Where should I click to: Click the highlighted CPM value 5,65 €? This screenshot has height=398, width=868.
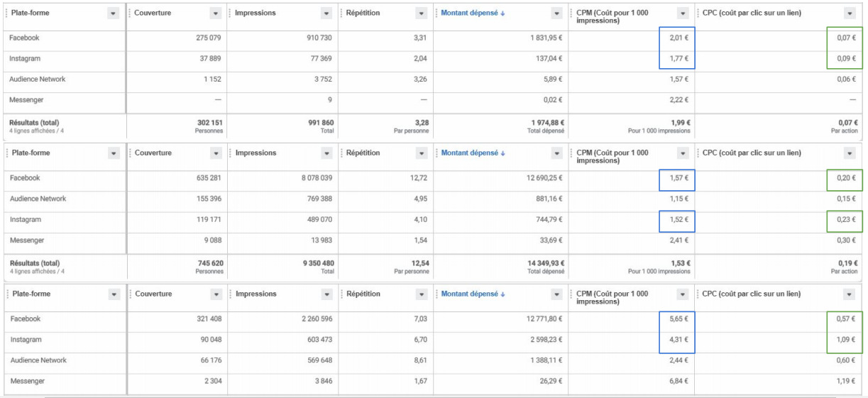point(679,319)
